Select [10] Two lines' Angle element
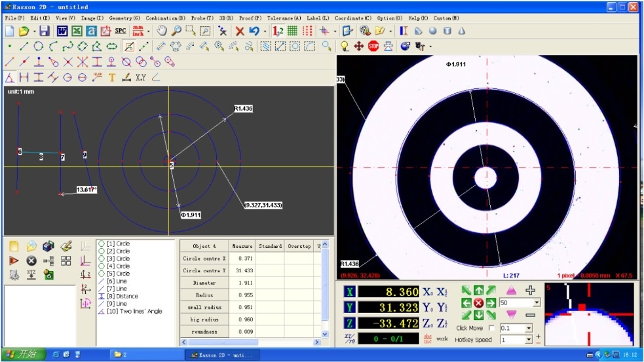The height and width of the screenshot is (362, 644). pos(130,311)
